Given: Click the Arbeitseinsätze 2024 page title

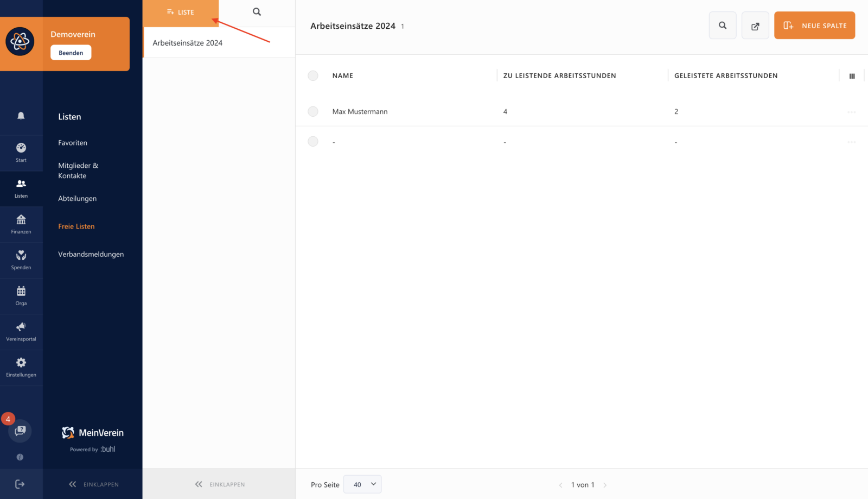Looking at the screenshot, I should point(353,26).
